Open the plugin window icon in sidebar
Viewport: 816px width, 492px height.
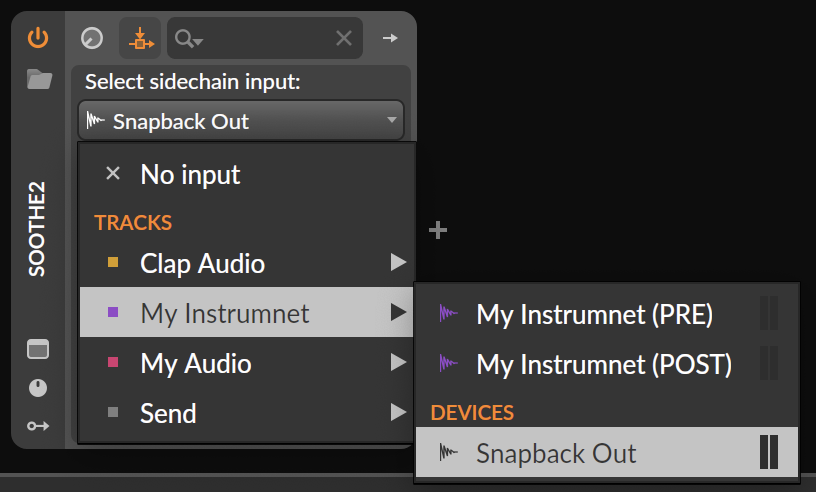coord(38,350)
